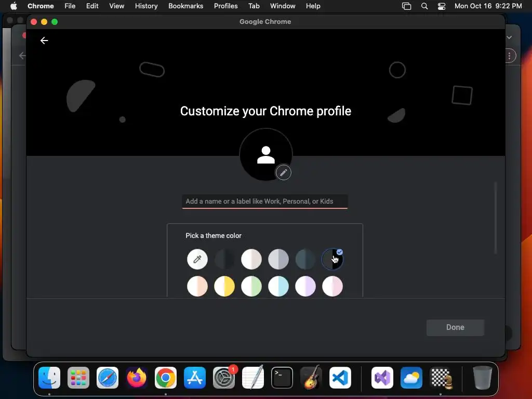
Task: Click Google Chrome icon in the Dock
Action: pos(166,378)
